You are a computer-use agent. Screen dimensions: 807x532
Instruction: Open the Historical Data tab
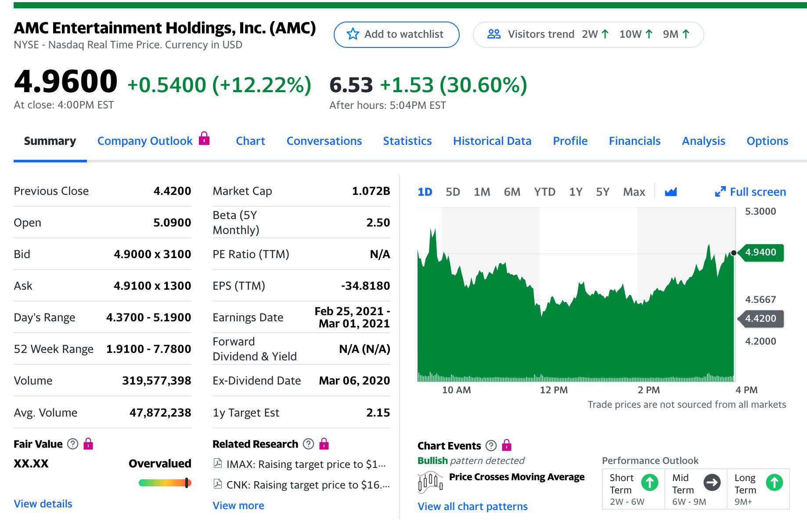pos(492,141)
